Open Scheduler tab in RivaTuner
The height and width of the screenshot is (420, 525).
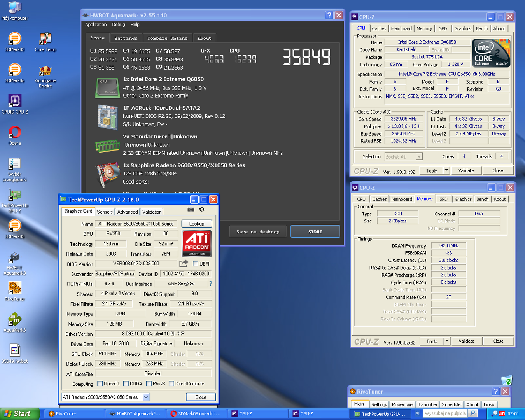[452, 404]
